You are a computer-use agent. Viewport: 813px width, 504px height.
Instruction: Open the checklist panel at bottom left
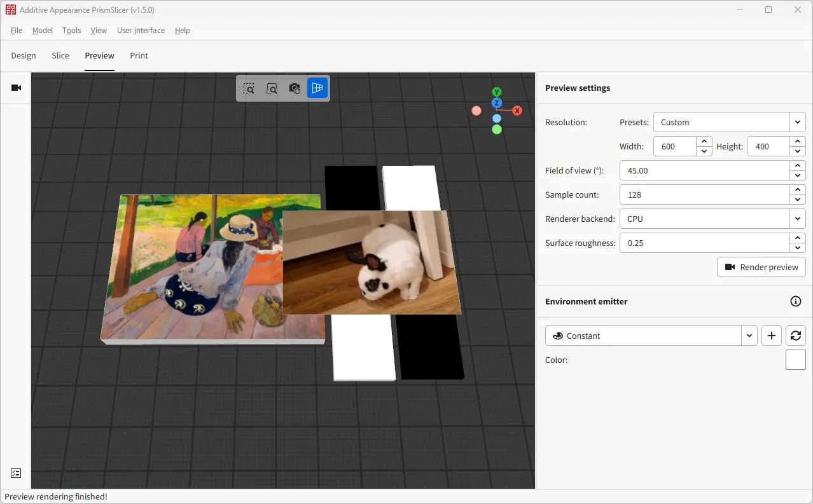point(15,473)
